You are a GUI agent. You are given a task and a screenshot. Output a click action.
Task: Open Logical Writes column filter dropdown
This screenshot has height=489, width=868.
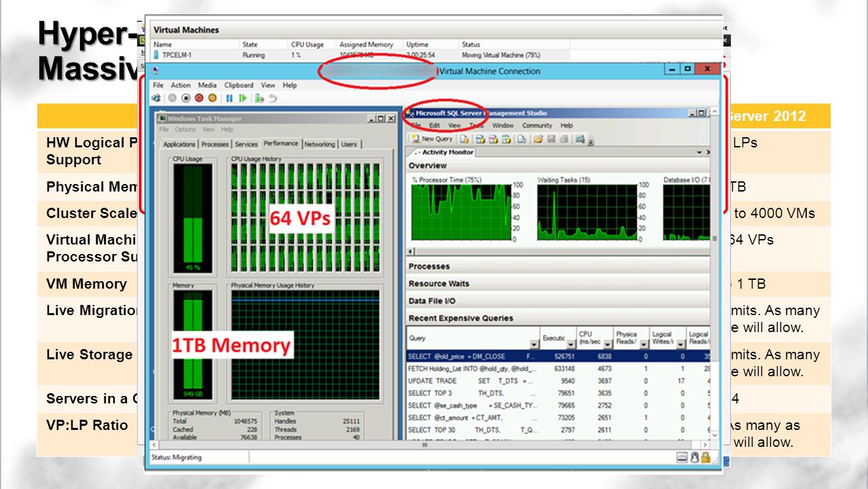tap(680, 345)
